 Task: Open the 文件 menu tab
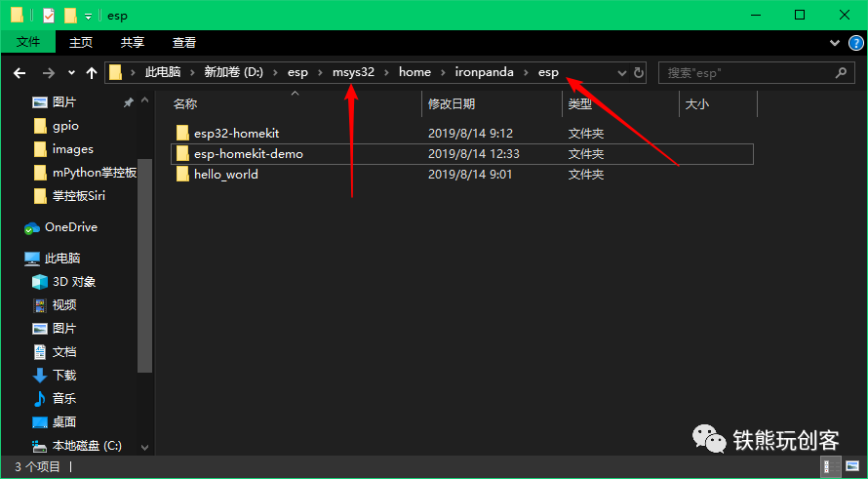28,42
